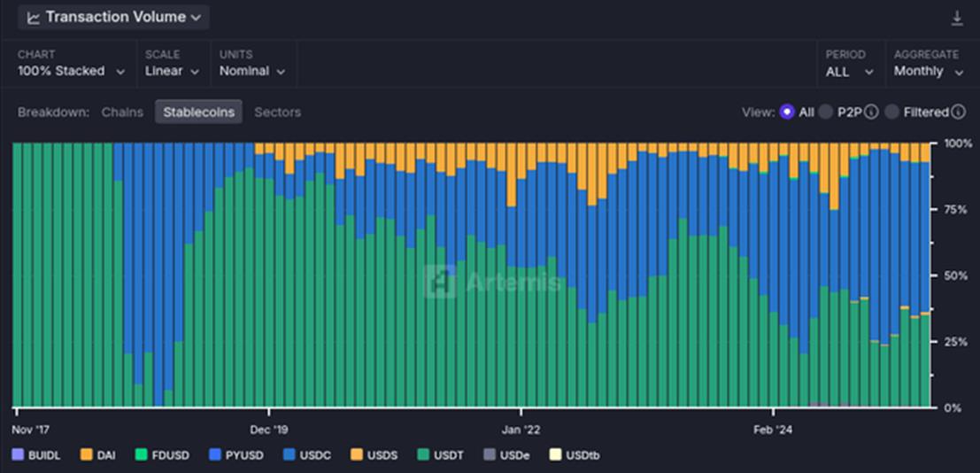
Task: Open the Monthly aggregate dropdown
Action: [x=928, y=71]
